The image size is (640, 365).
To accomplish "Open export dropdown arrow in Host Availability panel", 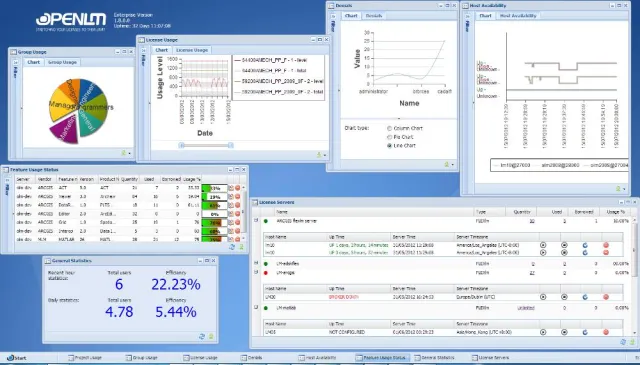I will pos(624,189).
